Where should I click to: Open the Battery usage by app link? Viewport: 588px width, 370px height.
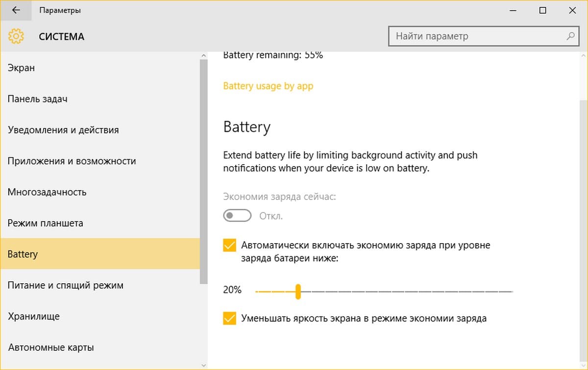pyautogui.click(x=268, y=86)
